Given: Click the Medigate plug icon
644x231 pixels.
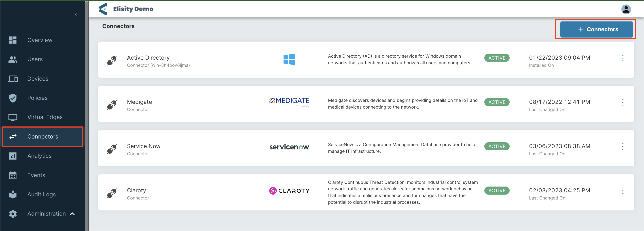Looking at the screenshot, I should click(x=112, y=105).
